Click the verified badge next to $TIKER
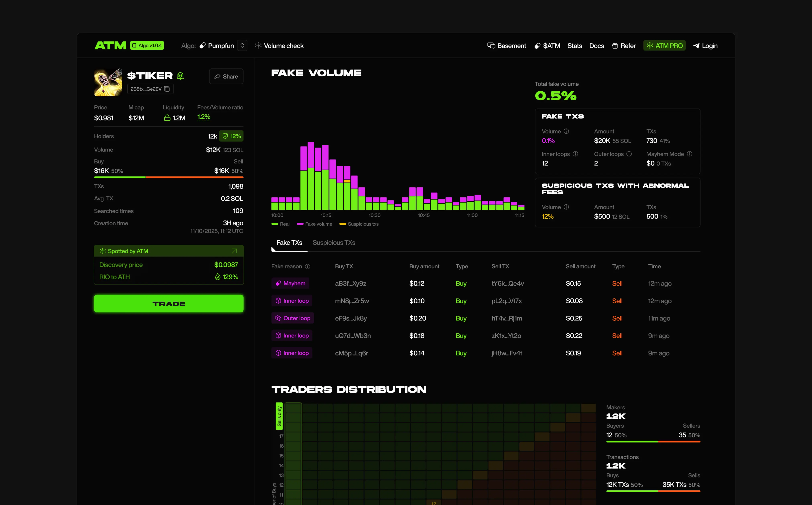Viewport: 812px width, 505px height. click(180, 76)
